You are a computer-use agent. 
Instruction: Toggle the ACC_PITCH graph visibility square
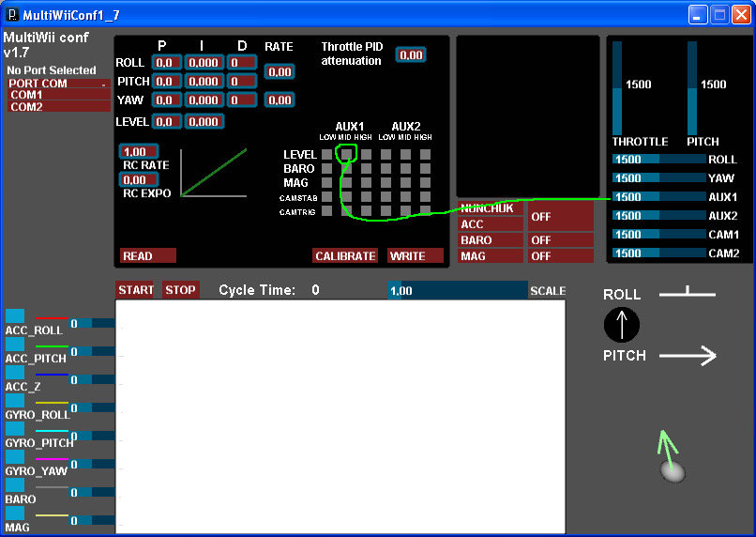15,344
